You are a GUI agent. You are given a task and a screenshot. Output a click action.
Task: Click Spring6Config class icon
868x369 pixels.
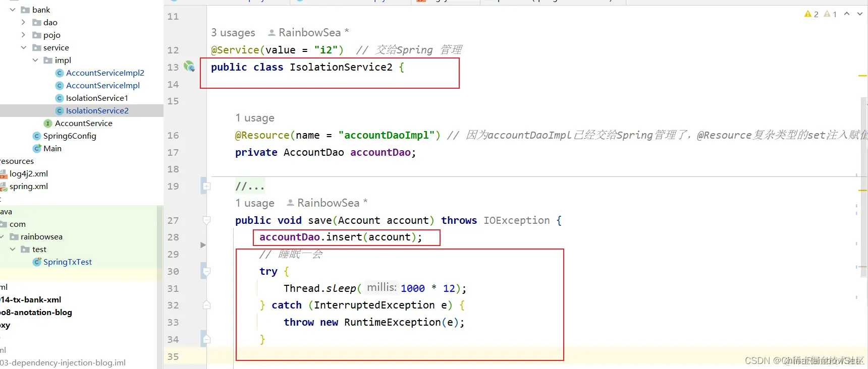(x=37, y=136)
